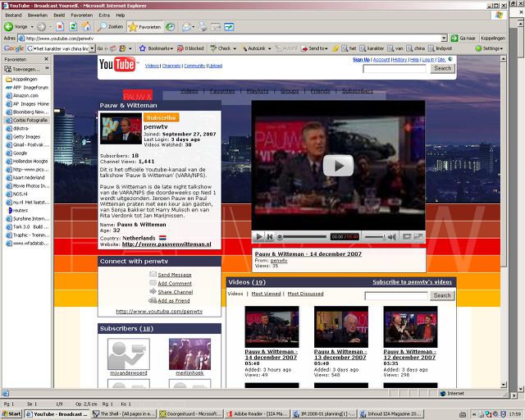Screen dimensions: 525x420
Task: Open the Bookmarks dropdown on Google toolbar
Action: pyautogui.click(x=171, y=48)
